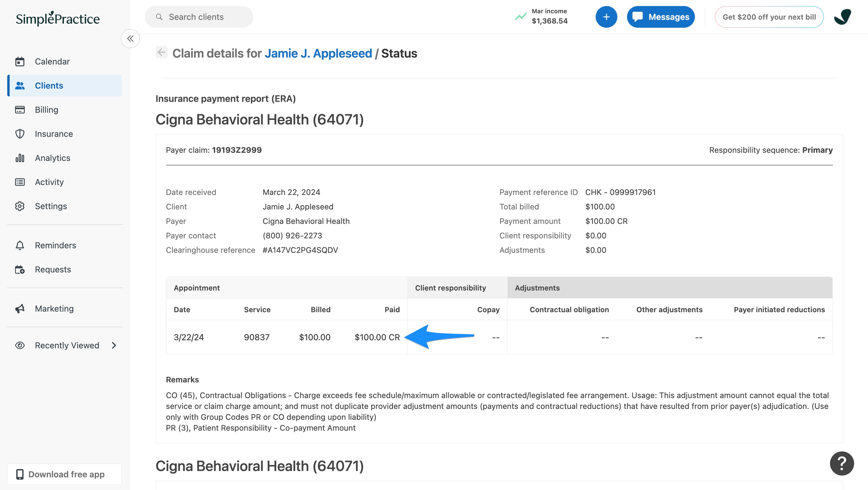
Task: Open Settings from the sidebar
Action: tap(65, 206)
